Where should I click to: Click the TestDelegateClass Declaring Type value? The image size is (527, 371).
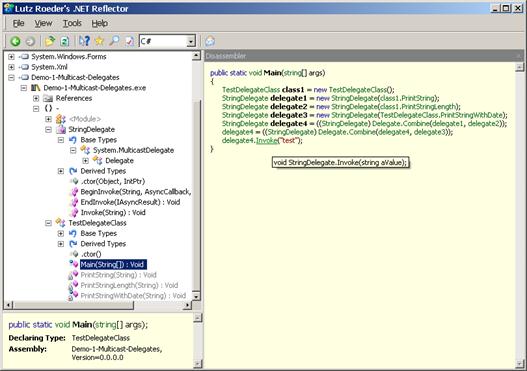[100, 338]
